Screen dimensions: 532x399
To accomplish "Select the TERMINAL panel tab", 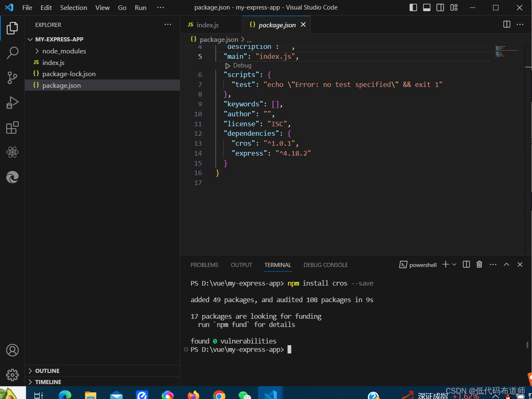I will click(278, 265).
